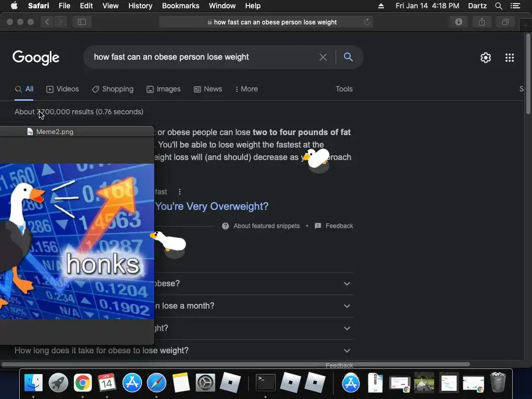The image size is (532, 399).
Task: Click the page's vertical scrollbar
Action: [528, 73]
